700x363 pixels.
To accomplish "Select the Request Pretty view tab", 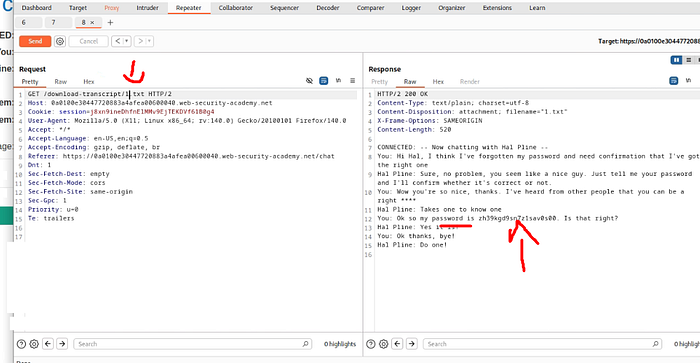I will pyautogui.click(x=30, y=82).
